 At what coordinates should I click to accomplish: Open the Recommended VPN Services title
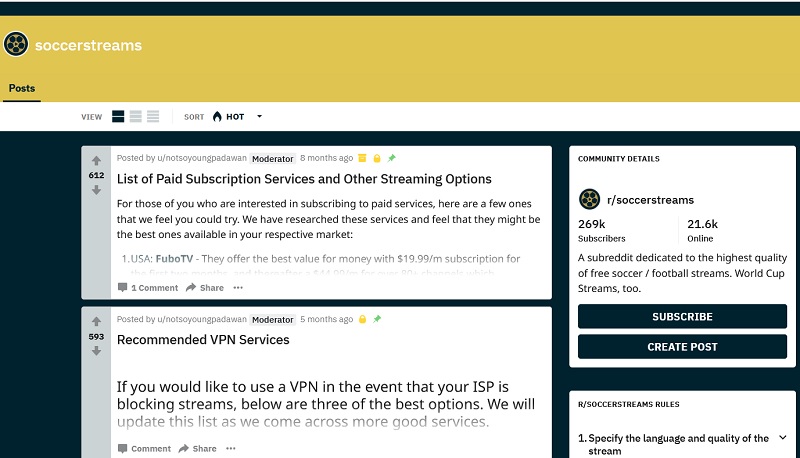coord(203,340)
